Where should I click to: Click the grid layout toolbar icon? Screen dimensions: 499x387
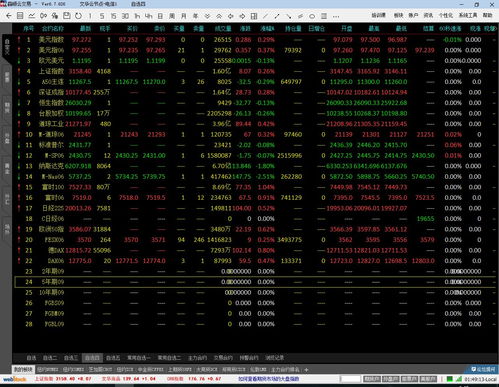click(254, 16)
